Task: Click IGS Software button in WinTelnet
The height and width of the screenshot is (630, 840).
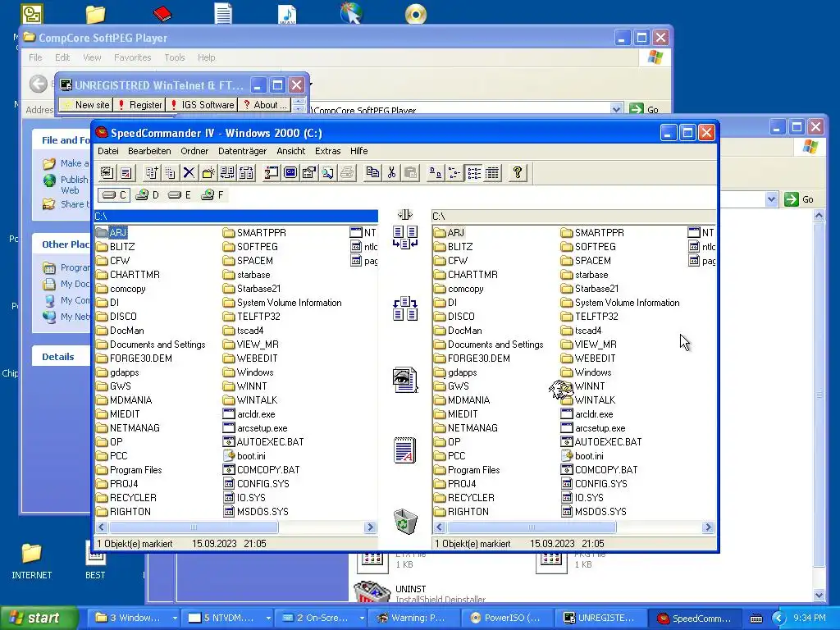Action: (x=202, y=104)
